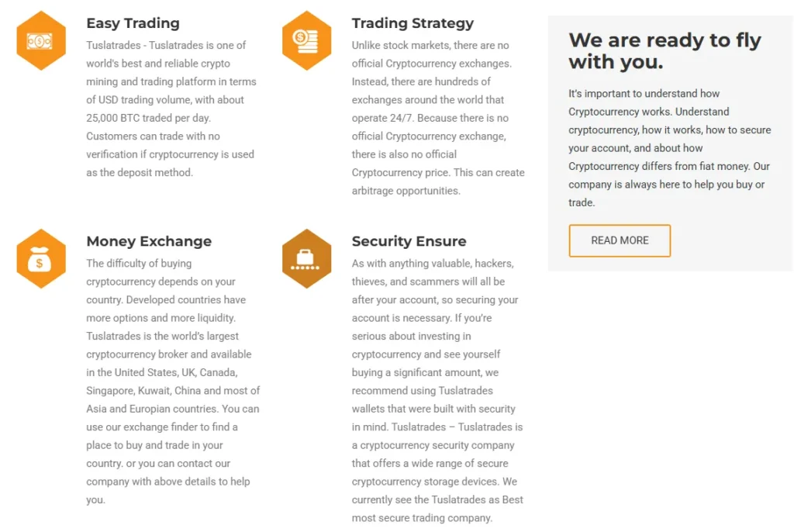
Task: Click the sidebar paragraph about how Cryptocurrency works
Action: [669, 147]
